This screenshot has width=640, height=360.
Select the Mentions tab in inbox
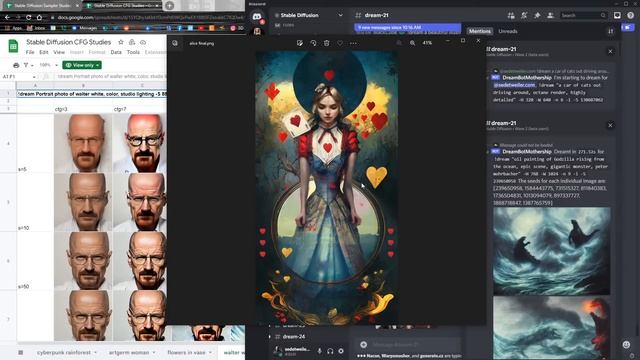tap(480, 31)
